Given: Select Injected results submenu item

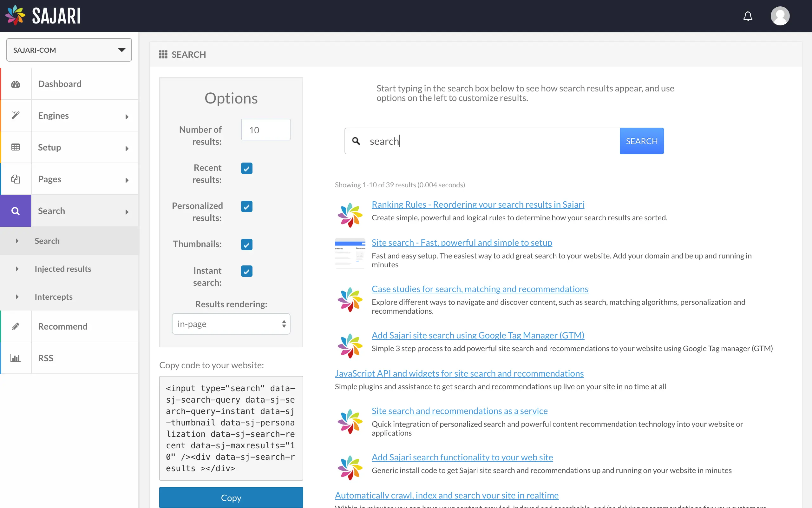Looking at the screenshot, I should click(69, 269).
